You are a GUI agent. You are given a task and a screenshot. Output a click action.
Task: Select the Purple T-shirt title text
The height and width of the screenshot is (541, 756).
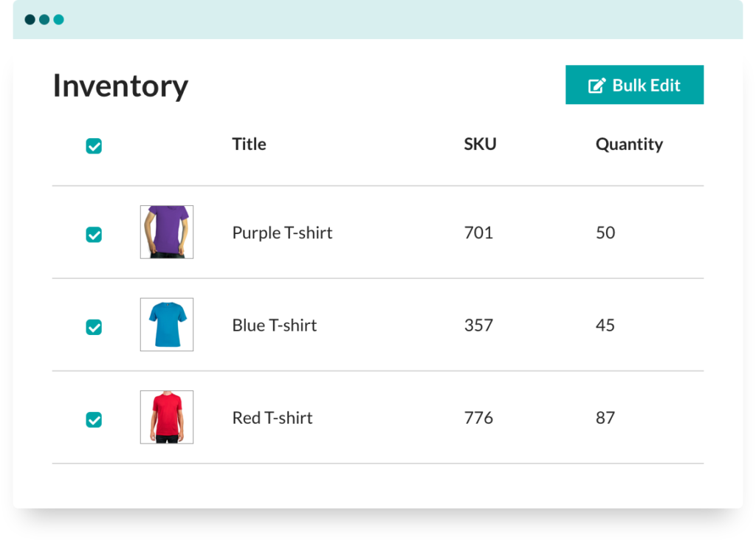[282, 232]
